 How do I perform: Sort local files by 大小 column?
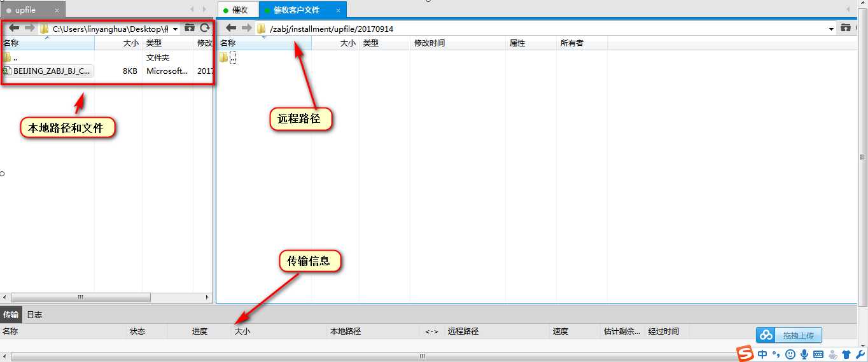(x=118, y=43)
